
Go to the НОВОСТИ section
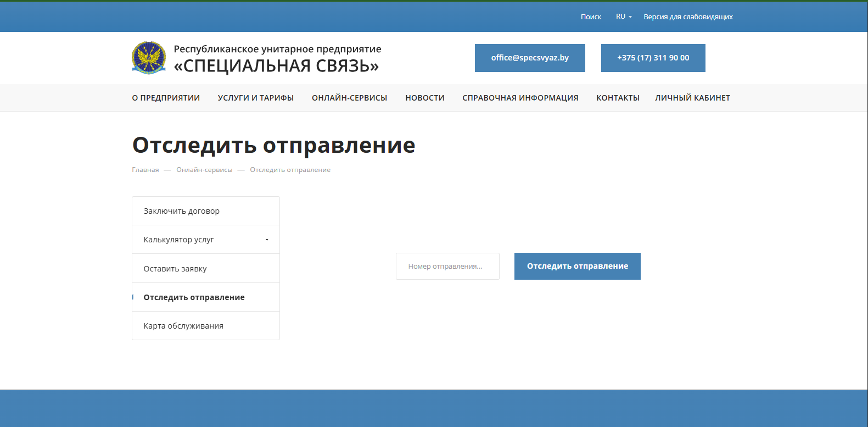pos(425,98)
